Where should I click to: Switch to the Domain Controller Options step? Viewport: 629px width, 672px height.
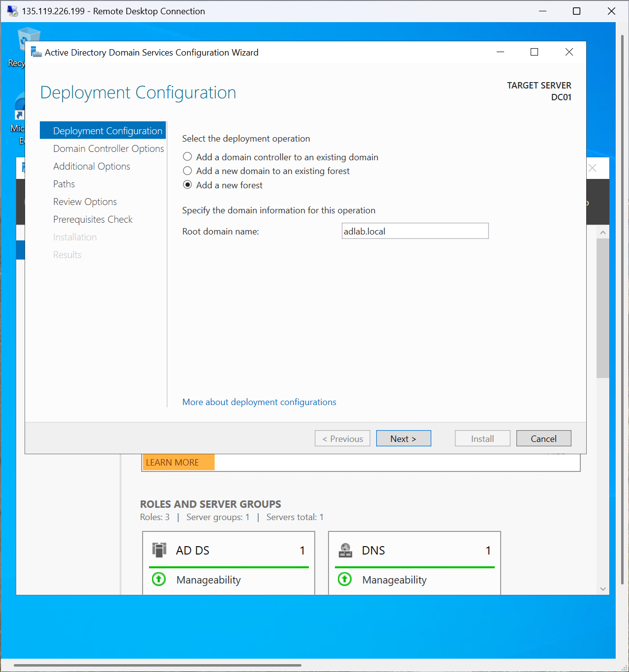point(108,148)
